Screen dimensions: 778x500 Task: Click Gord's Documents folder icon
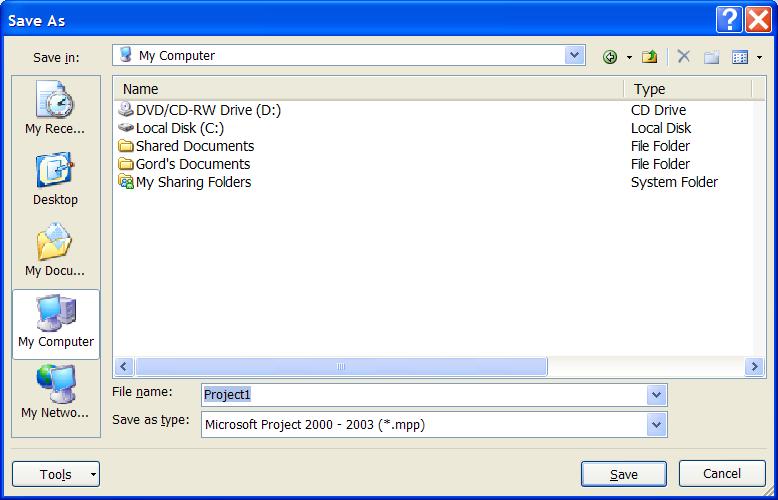(126, 164)
